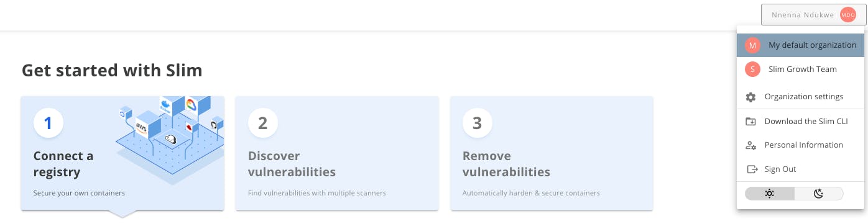Image resolution: width=868 pixels, height=224 pixels.
Task: Open the Connect a registry step card
Action: pos(122,153)
